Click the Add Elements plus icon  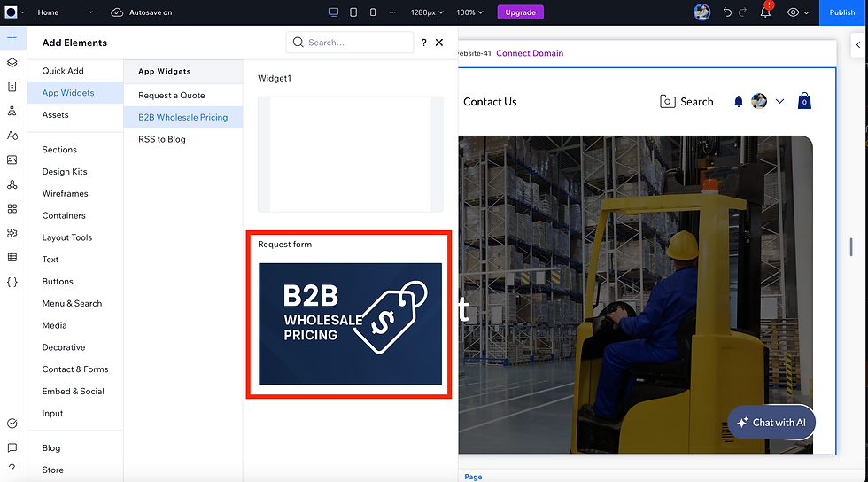coord(12,38)
